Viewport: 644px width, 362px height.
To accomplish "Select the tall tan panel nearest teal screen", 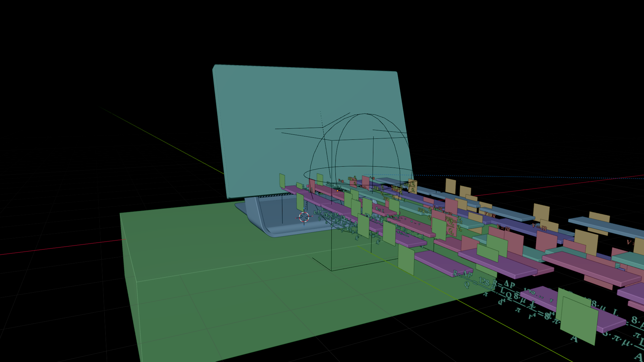I will pos(450,186).
